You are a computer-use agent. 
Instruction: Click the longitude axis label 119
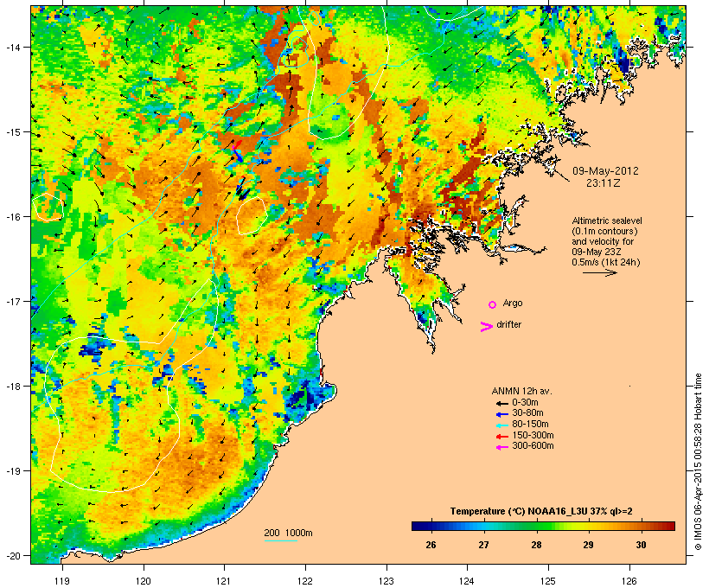point(62,581)
